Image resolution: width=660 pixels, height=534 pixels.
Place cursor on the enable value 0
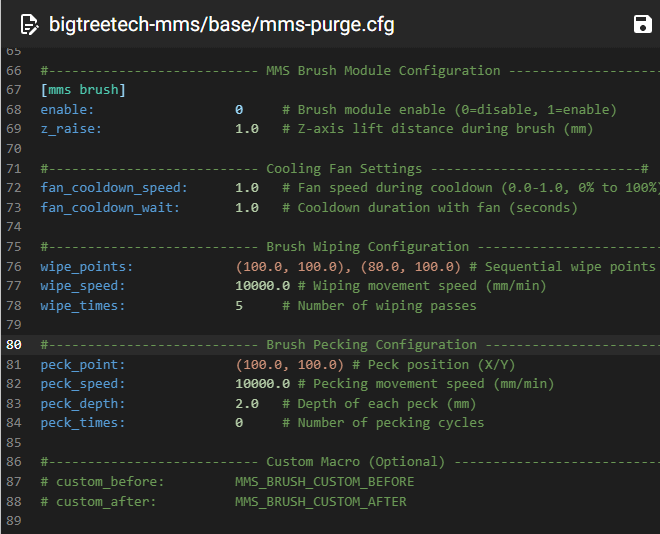239,110
